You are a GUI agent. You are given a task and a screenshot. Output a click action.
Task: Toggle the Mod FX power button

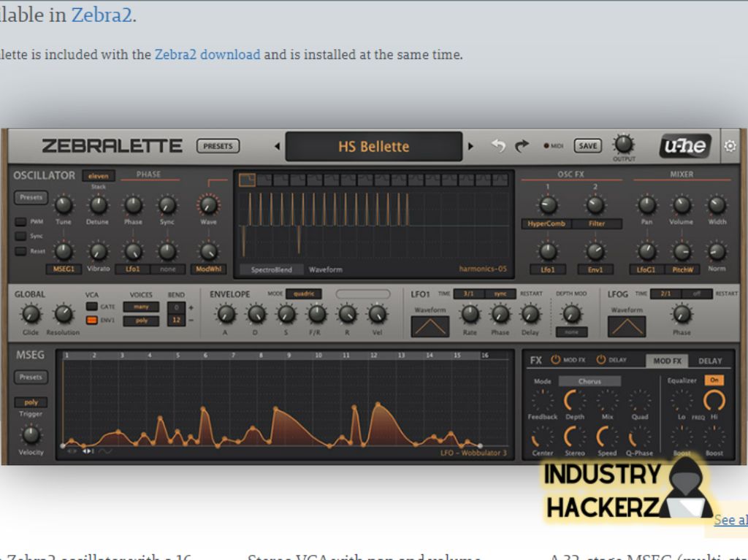pyautogui.click(x=556, y=360)
